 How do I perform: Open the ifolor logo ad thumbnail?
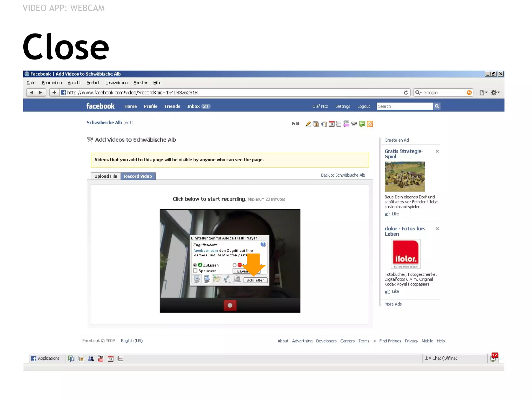click(405, 254)
